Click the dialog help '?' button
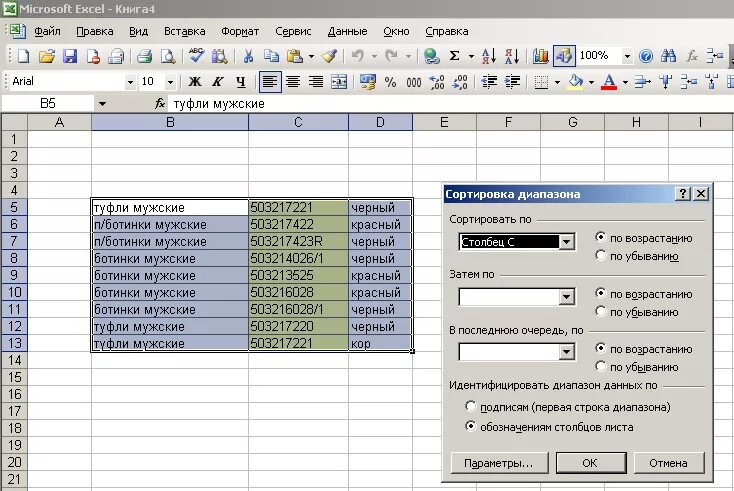The height and width of the screenshot is (491, 734). click(683, 194)
